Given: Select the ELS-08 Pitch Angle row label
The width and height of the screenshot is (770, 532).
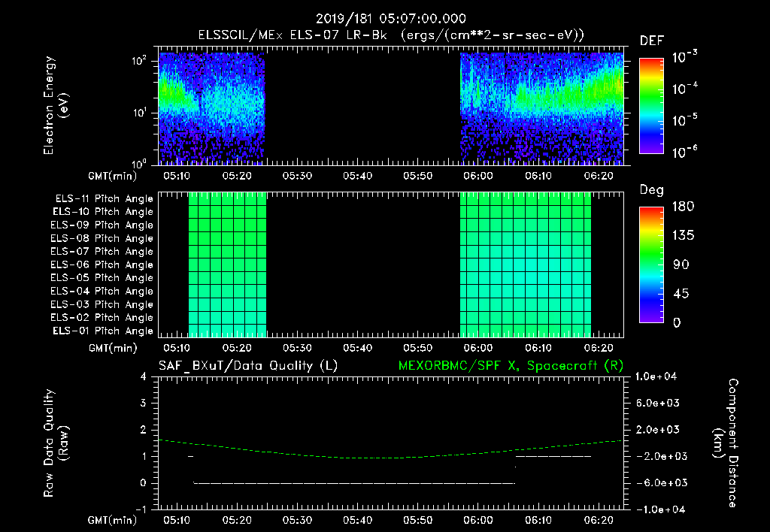Looking at the screenshot, I should (x=102, y=238).
